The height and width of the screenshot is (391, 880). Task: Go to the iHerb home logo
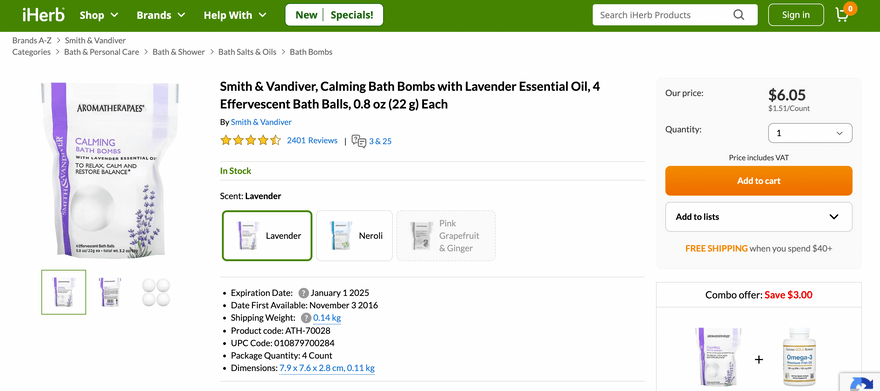pyautogui.click(x=43, y=15)
